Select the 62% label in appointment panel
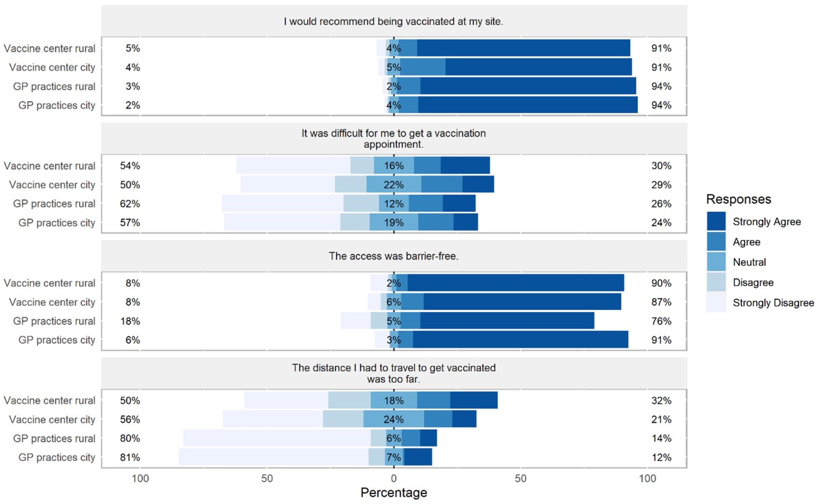 [130, 204]
